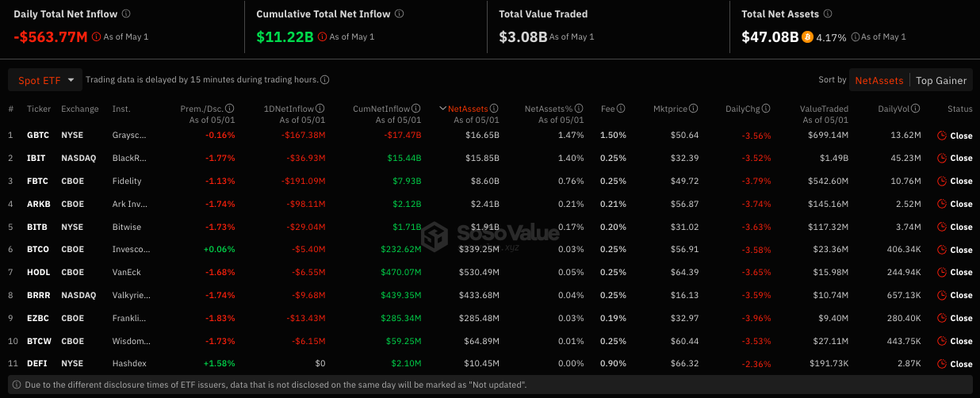Open EZBC ticker link
The height and width of the screenshot is (398, 980).
tap(38, 318)
